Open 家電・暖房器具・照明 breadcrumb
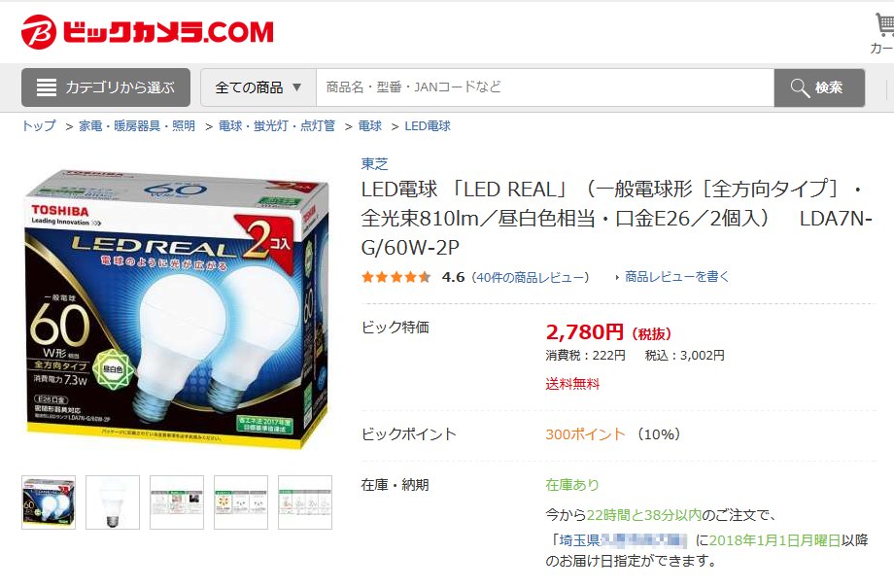894x588 pixels. [137, 126]
